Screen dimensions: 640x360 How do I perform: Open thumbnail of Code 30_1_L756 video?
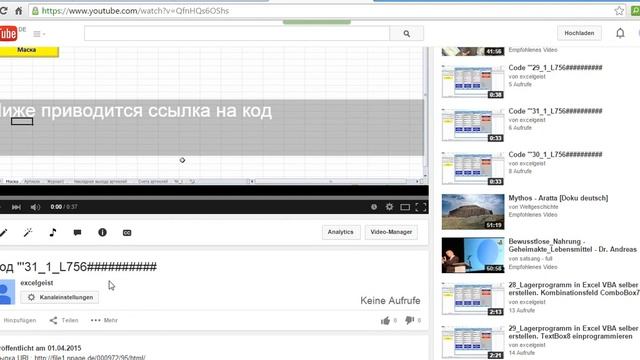click(x=473, y=168)
